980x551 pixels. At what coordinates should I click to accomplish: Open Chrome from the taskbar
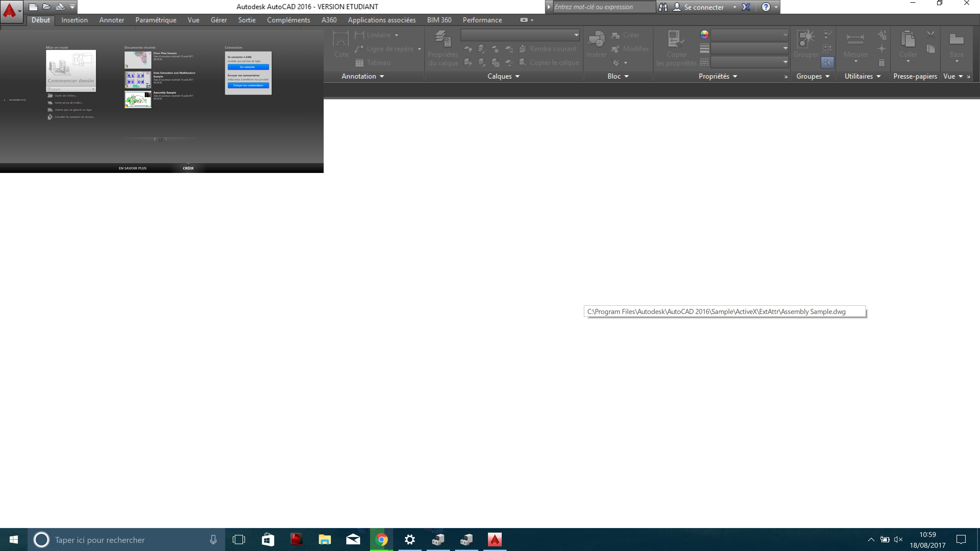381,540
